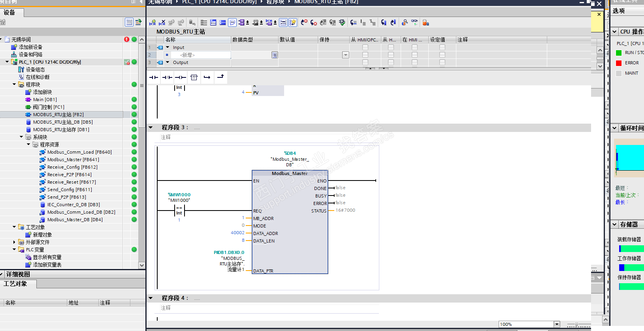Click the Add new block icon

(x=28, y=92)
